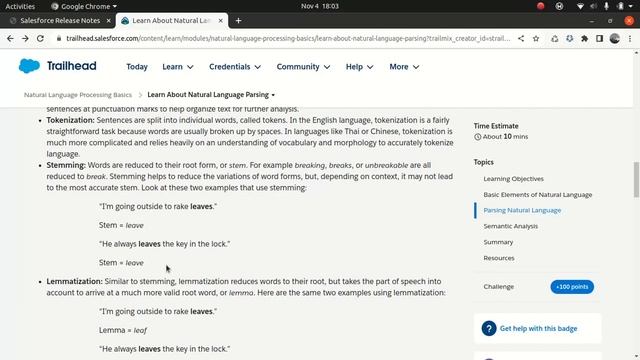
Task: Click the accessibility icon in top bar
Action: click(560, 6)
